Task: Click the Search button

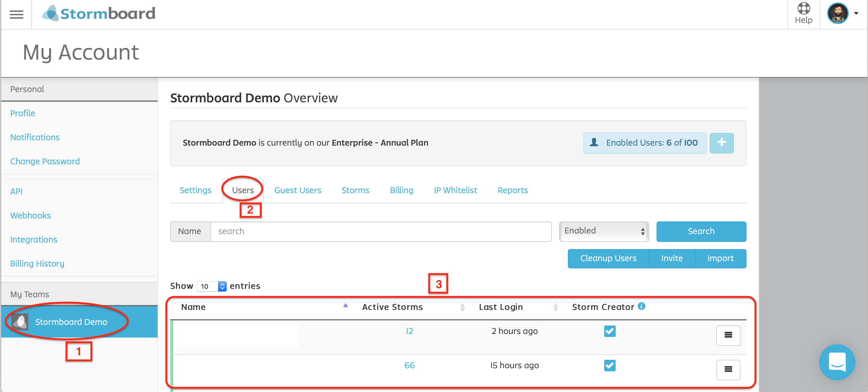Action: tap(701, 231)
